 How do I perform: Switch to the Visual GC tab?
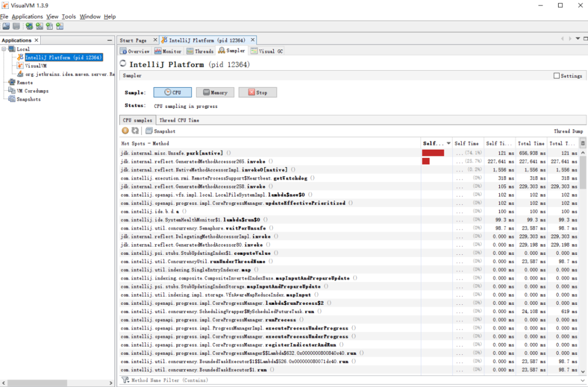point(267,51)
